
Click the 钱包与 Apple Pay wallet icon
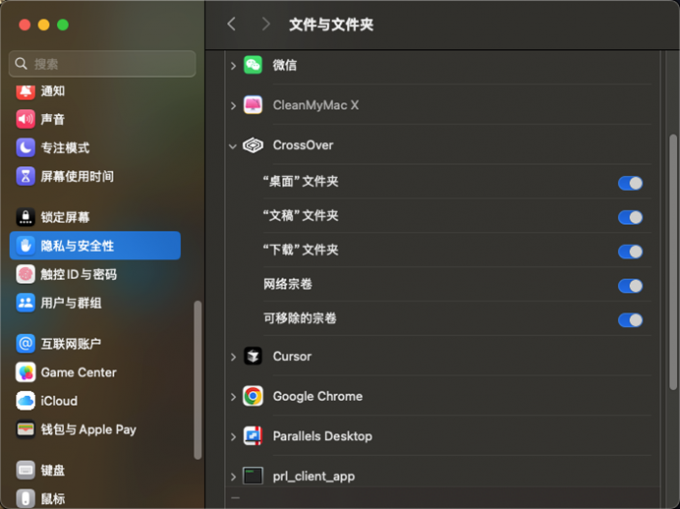pyautogui.click(x=26, y=430)
